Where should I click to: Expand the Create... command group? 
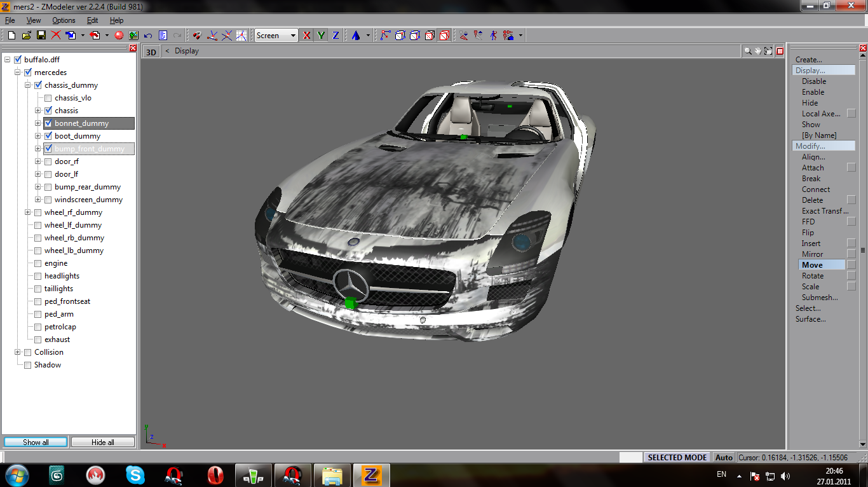[x=808, y=60]
